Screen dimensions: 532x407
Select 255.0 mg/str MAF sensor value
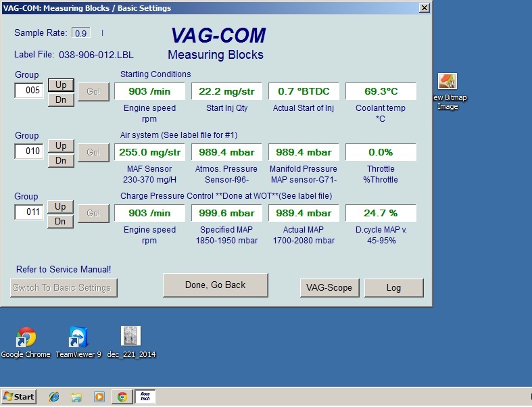tap(149, 152)
